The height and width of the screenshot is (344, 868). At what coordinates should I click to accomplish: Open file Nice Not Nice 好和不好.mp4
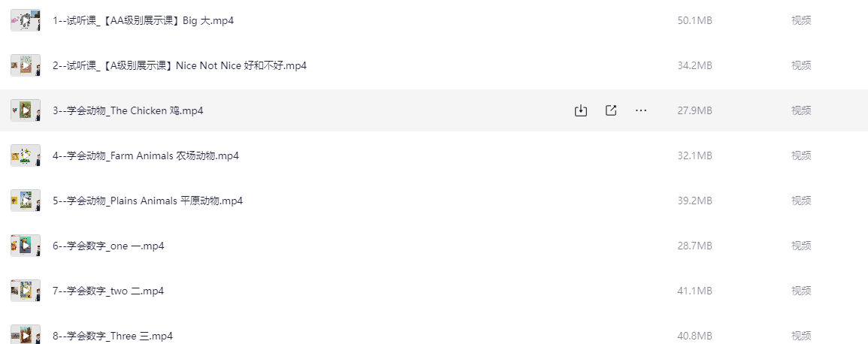(180, 65)
